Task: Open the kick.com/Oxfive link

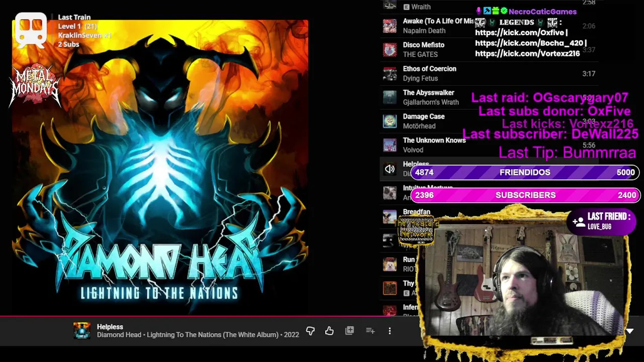Action: 520,33
